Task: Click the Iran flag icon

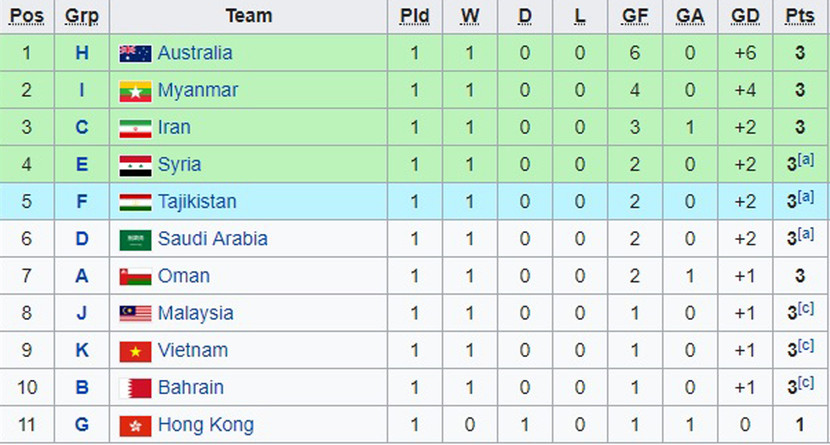Action: (x=135, y=128)
